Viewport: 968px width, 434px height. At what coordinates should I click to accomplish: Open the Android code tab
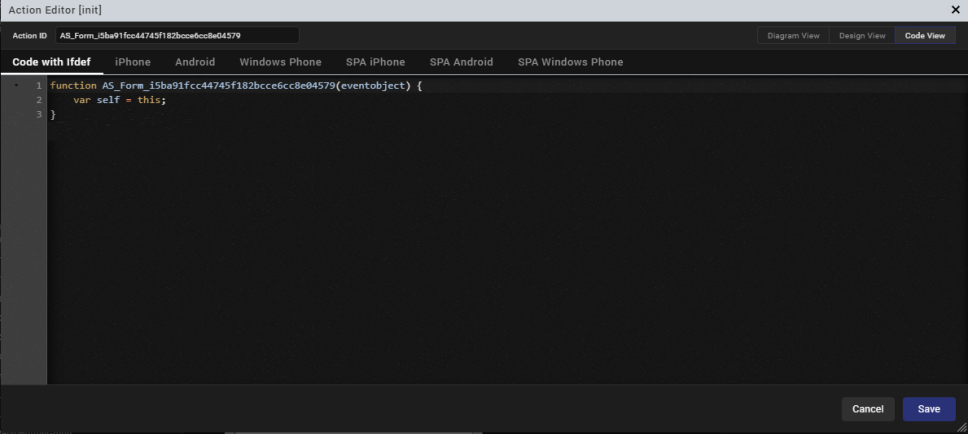[195, 62]
